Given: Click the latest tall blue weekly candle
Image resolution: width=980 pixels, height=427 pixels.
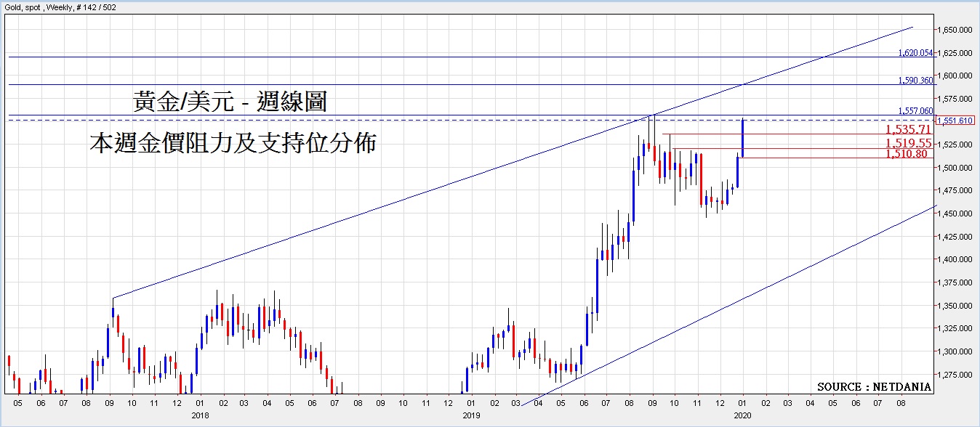Looking at the screenshot, I should pos(742,138).
